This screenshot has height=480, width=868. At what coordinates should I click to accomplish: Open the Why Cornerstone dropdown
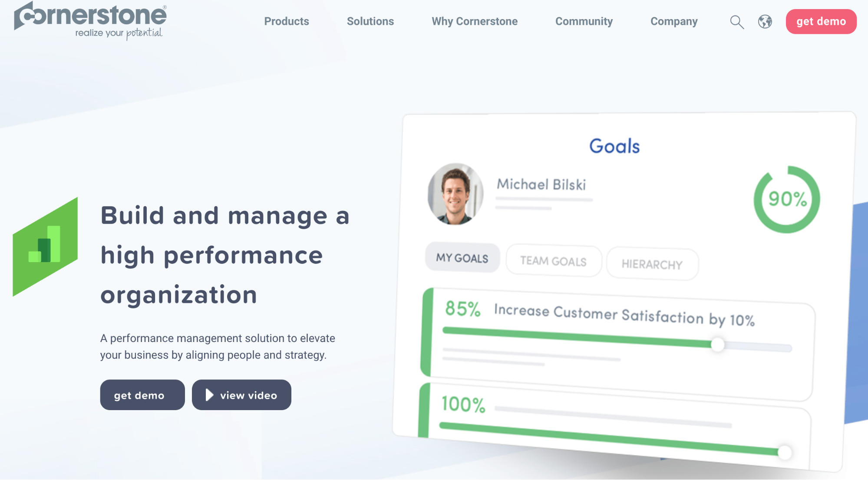pos(474,21)
